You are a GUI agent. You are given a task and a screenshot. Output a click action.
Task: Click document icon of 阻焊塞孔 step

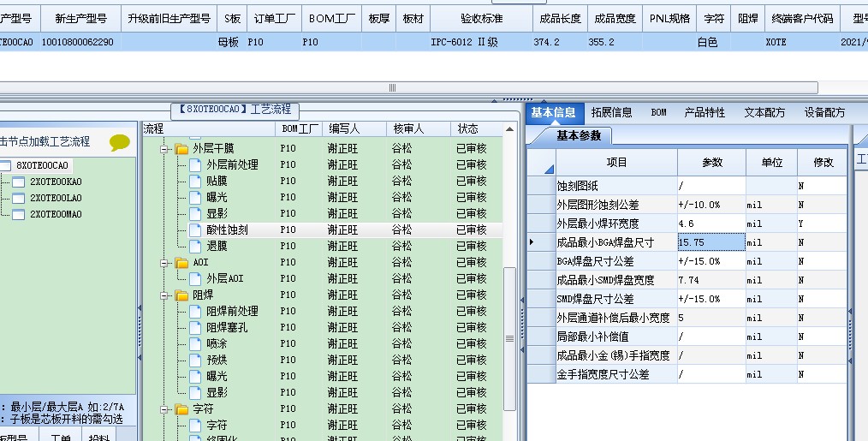195,327
